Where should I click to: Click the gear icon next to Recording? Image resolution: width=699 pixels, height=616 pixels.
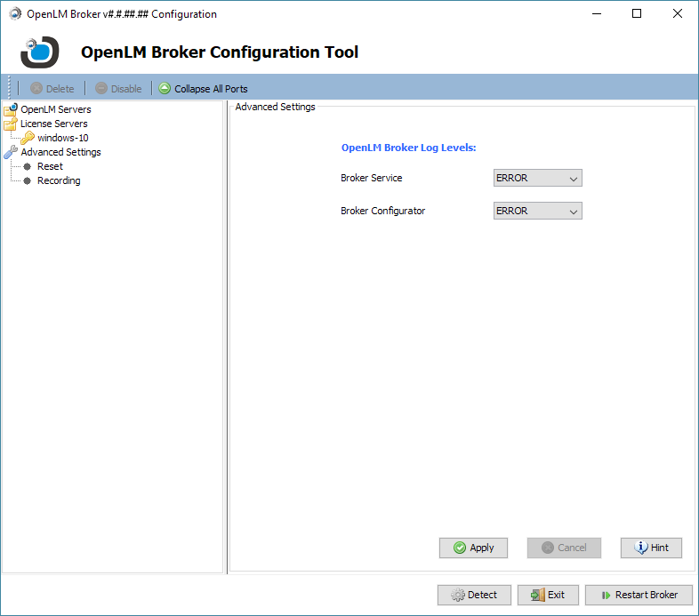(28, 180)
